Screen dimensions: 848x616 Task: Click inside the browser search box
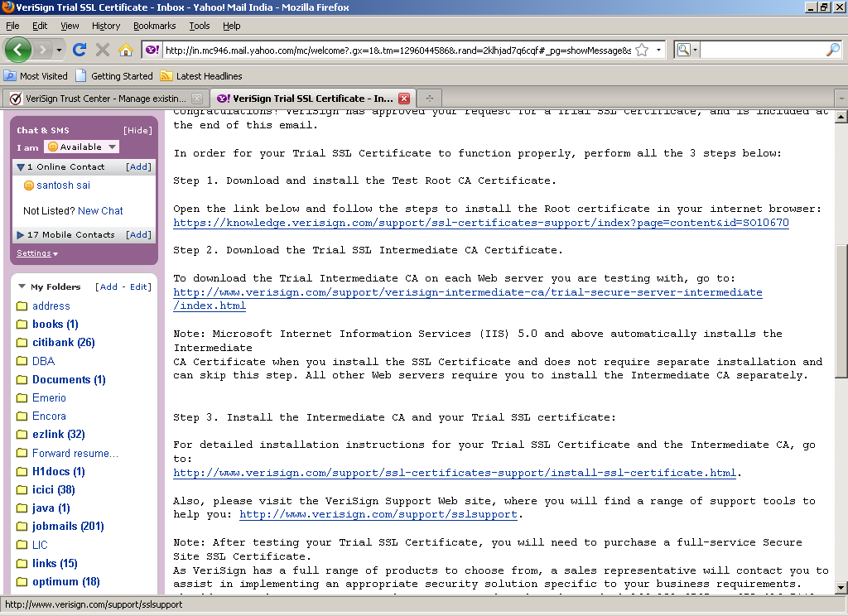click(x=763, y=51)
